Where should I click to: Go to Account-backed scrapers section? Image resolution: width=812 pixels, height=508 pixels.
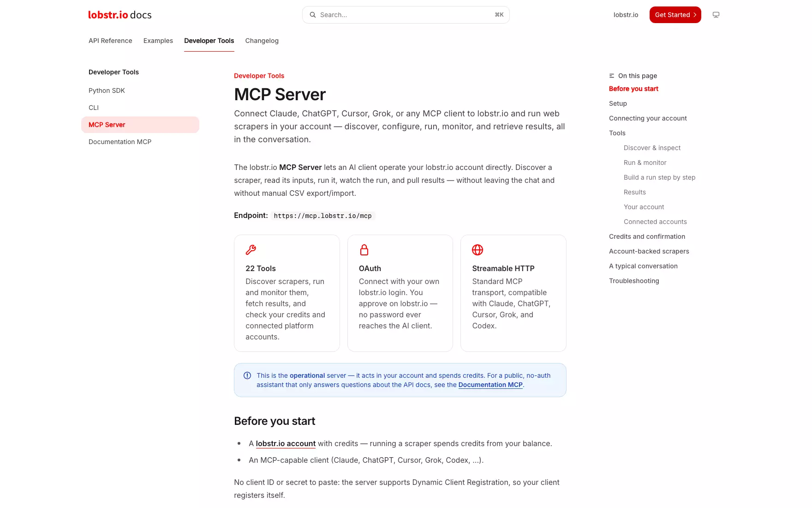pos(649,251)
